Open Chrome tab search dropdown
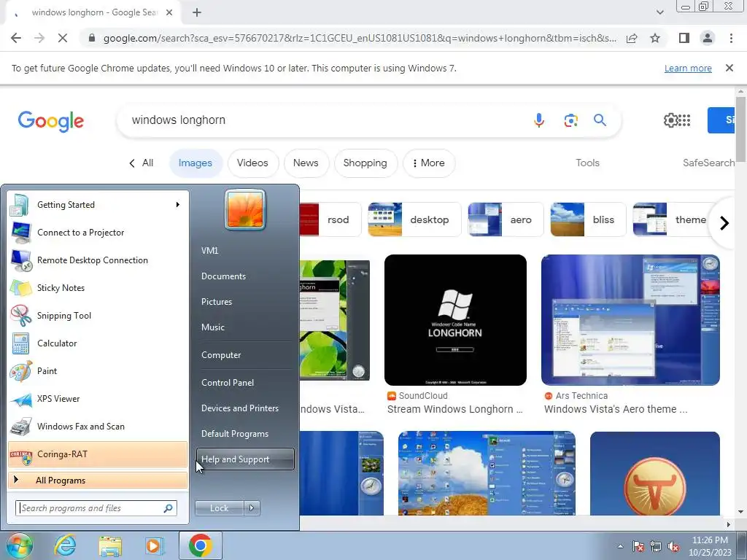 coord(659,12)
